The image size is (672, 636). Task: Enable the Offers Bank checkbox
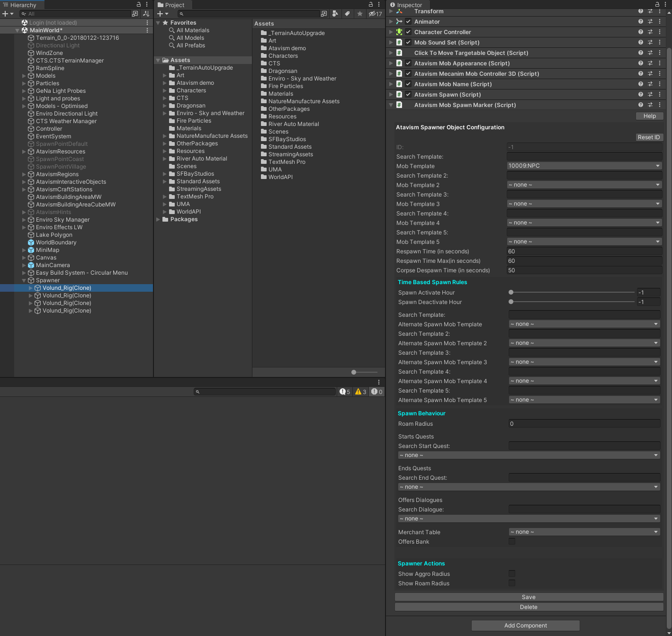click(x=512, y=541)
